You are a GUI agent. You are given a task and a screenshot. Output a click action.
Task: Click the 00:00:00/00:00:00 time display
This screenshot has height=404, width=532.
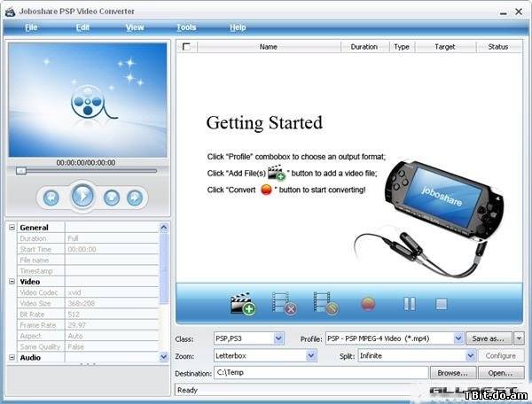pyautogui.click(x=86, y=163)
